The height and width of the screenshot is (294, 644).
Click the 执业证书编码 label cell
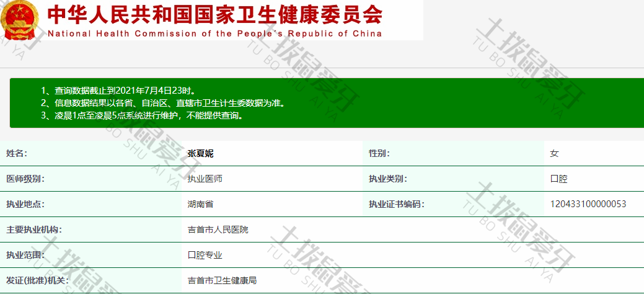tap(397, 204)
